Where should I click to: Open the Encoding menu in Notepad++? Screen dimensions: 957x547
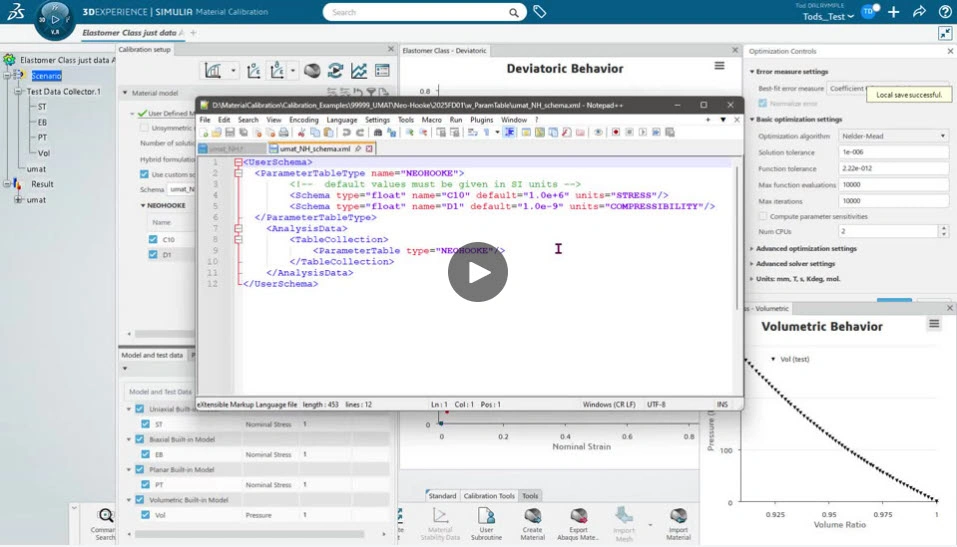coord(303,120)
